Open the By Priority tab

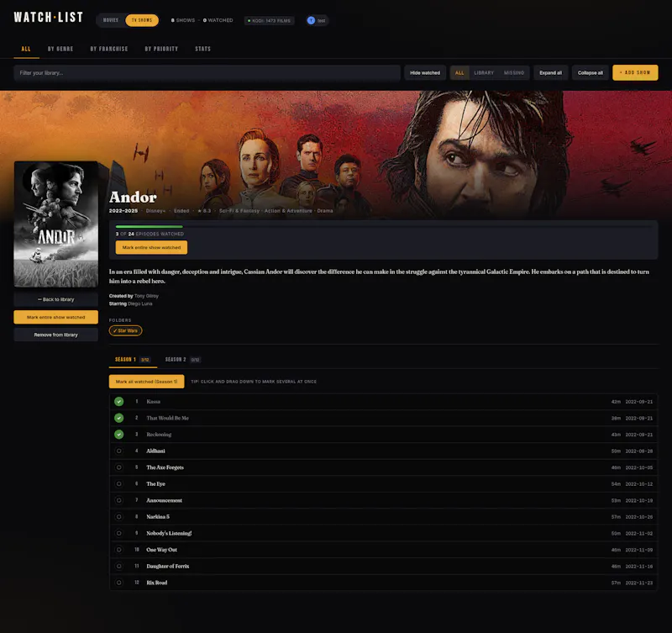coord(161,49)
